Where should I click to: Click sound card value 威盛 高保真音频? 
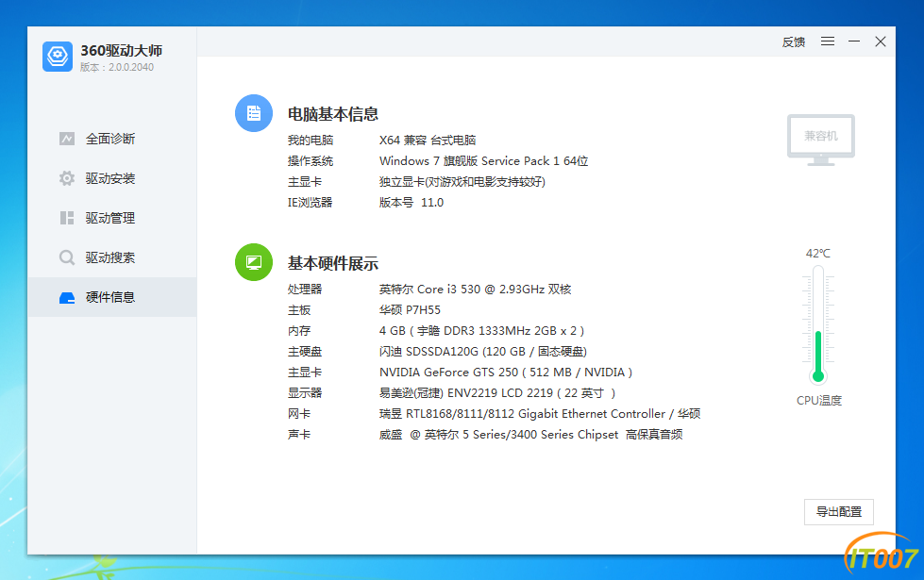(x=531, y=435)
